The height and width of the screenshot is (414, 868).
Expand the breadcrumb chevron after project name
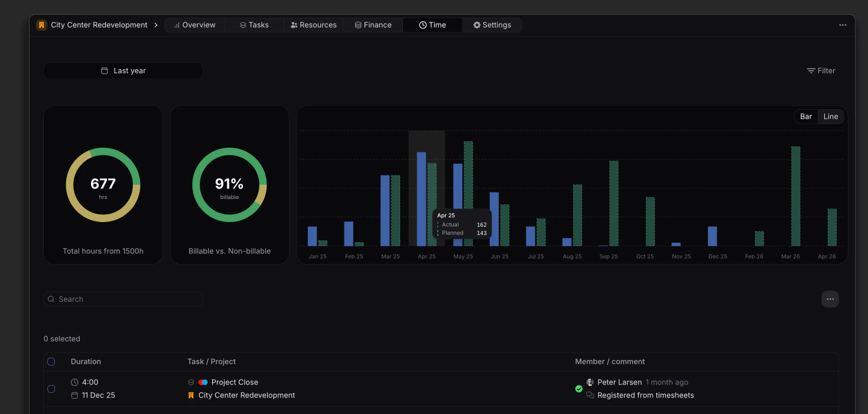pyautogui.click(x=156, y=25)
